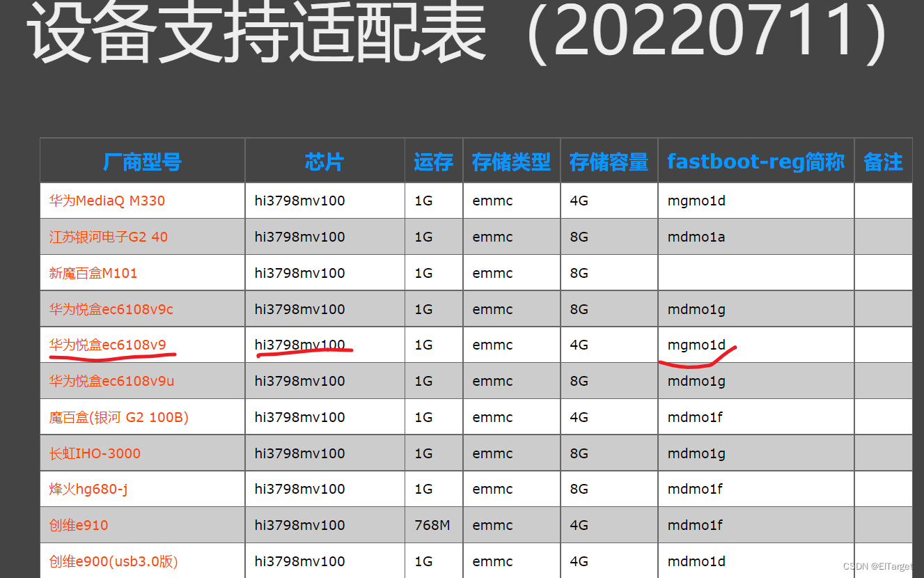This screenshot has width=924, height=578.
Task: Select the mdmo1a fastboot-reg value
Action: point(696,237)
